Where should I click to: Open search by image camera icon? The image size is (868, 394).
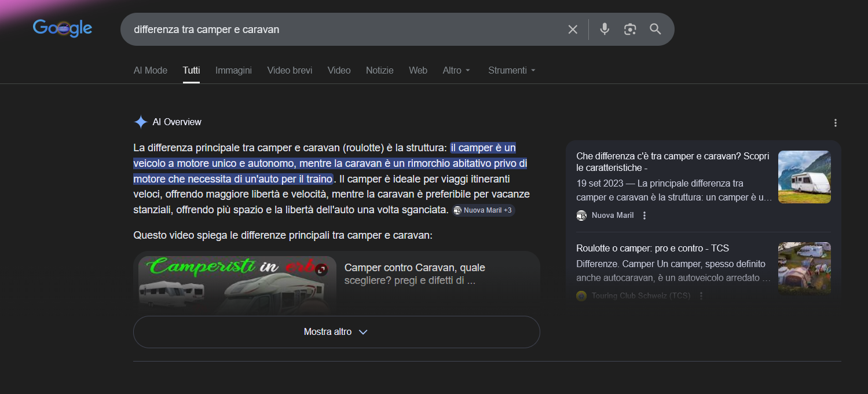click(630, 30)
